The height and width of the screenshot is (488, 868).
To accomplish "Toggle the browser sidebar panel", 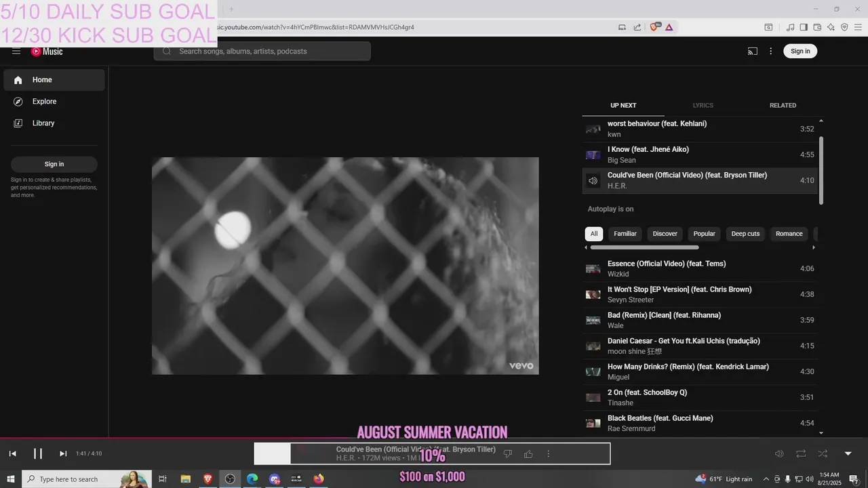I will pyautogui.click(x=804, y=27).
